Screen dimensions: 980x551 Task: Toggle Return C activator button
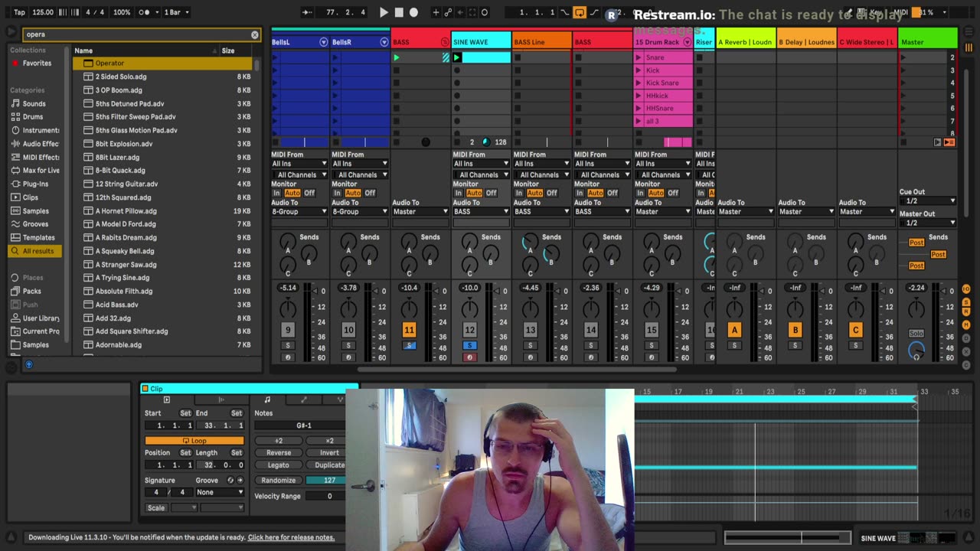coord(855,330)
